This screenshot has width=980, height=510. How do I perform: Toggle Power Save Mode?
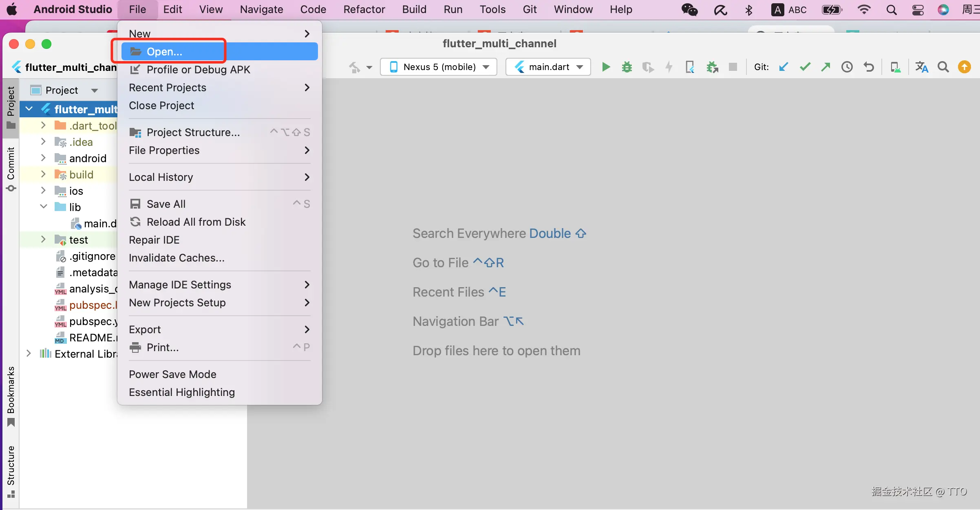(172, 374)
